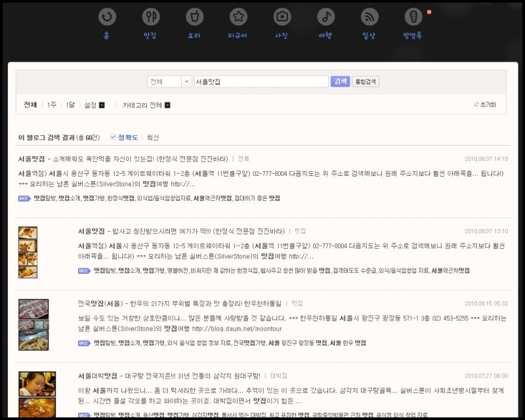Expand the 카테고리 전체 dropdown
Viewport: 525px width, 420px height.
pos(146,105)
